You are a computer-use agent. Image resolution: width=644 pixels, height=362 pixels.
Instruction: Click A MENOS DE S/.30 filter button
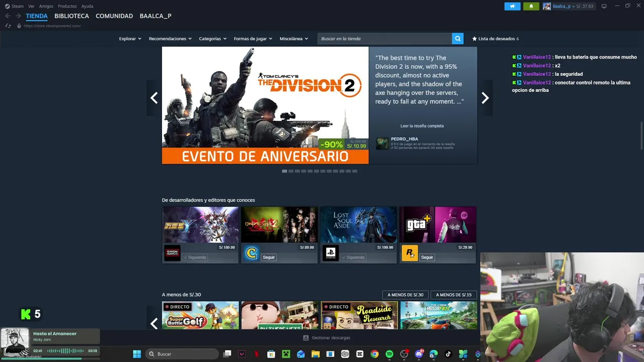[x=405, y=295]
